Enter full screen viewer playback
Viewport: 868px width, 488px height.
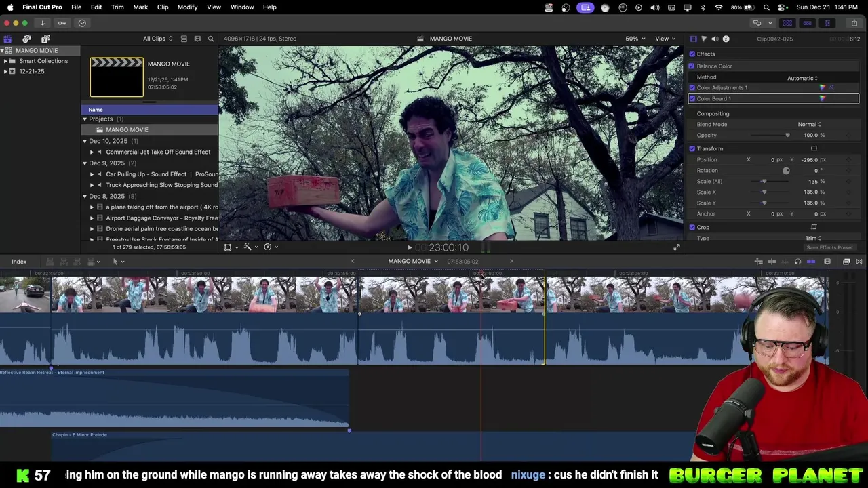click(x=676, y=247)
